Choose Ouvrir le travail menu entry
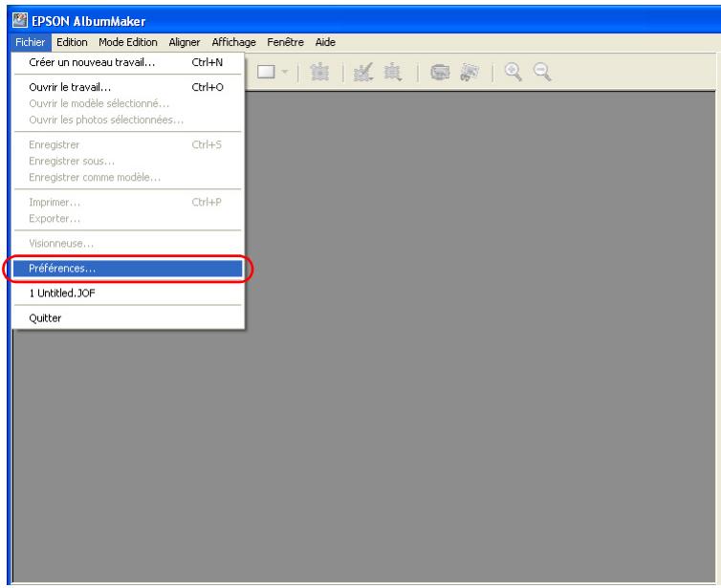 pos(128,87)
